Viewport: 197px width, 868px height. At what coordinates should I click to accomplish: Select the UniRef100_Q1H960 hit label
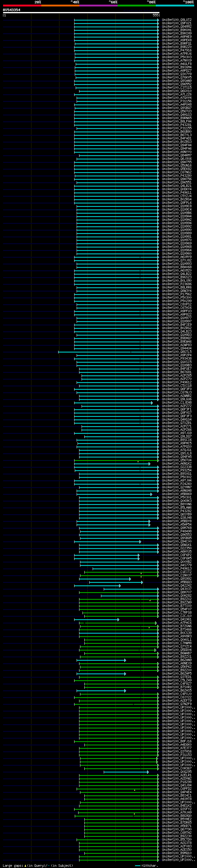coord(177,254)
